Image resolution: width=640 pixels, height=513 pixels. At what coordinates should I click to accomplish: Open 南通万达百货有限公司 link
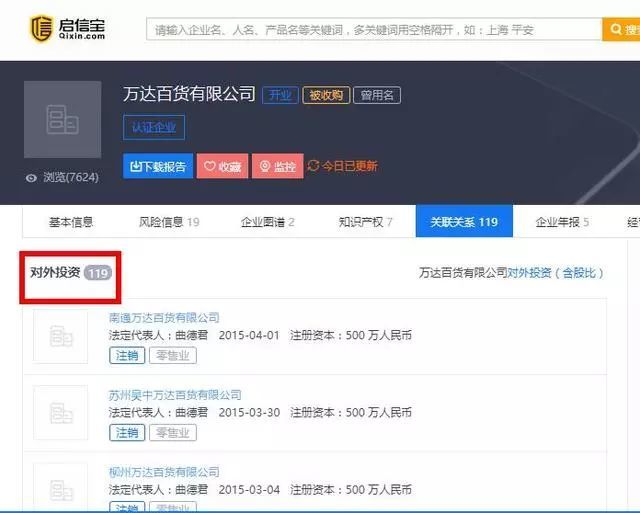click(164, 317)
